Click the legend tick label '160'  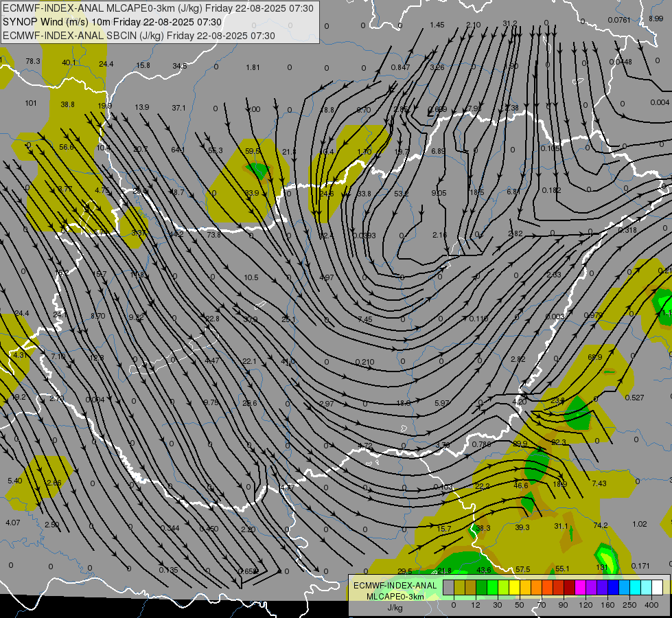coord(607,605)
